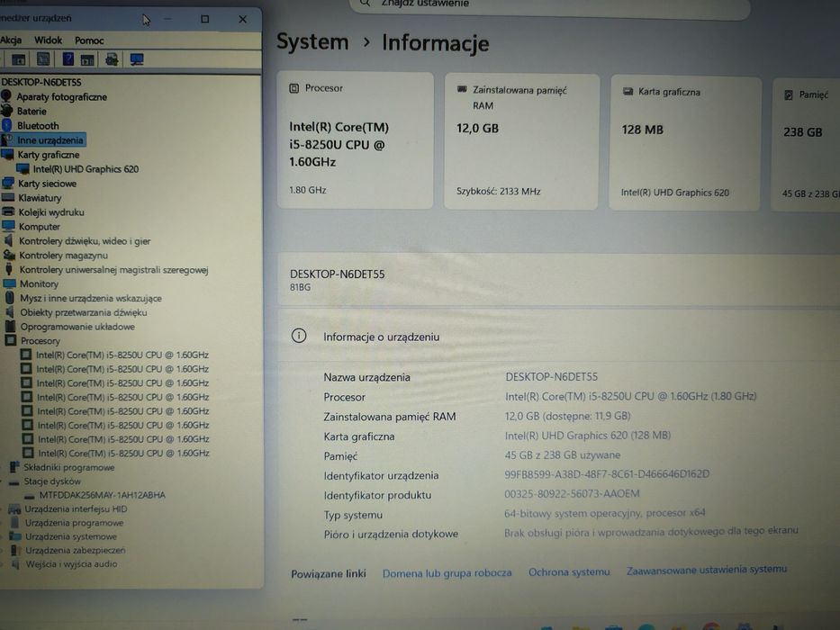Scan for hardware changes with monitor icon
Viewport: 840px width, 630px height.
pyautogui.click(x=137, y=59)
